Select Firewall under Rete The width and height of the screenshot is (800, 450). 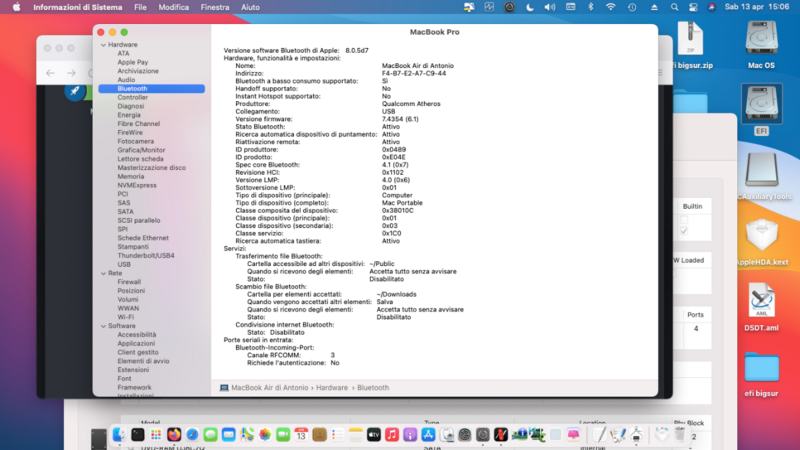click(x=129, y=282)
